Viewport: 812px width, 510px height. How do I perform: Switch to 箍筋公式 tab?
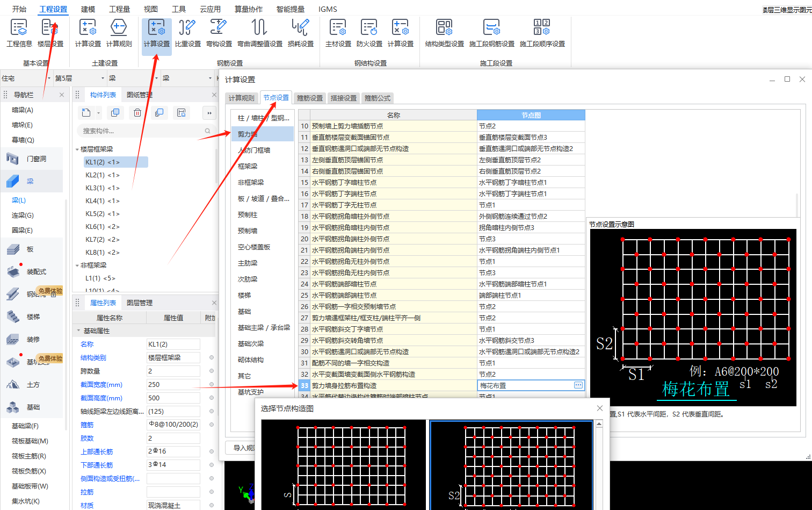click(378, 98)
